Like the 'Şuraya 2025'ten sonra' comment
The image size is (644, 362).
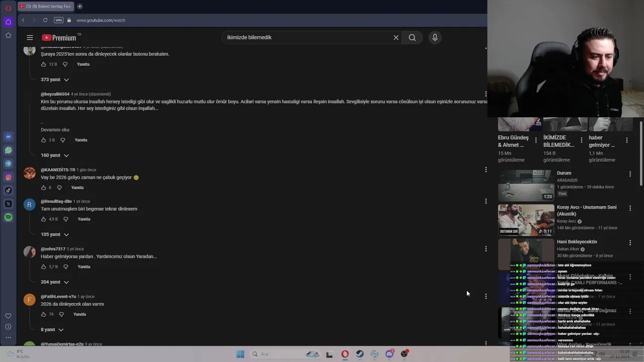(43, 64)
